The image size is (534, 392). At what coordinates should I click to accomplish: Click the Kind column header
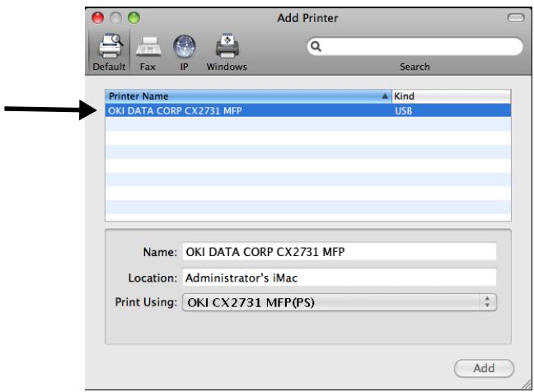point(452,96)
